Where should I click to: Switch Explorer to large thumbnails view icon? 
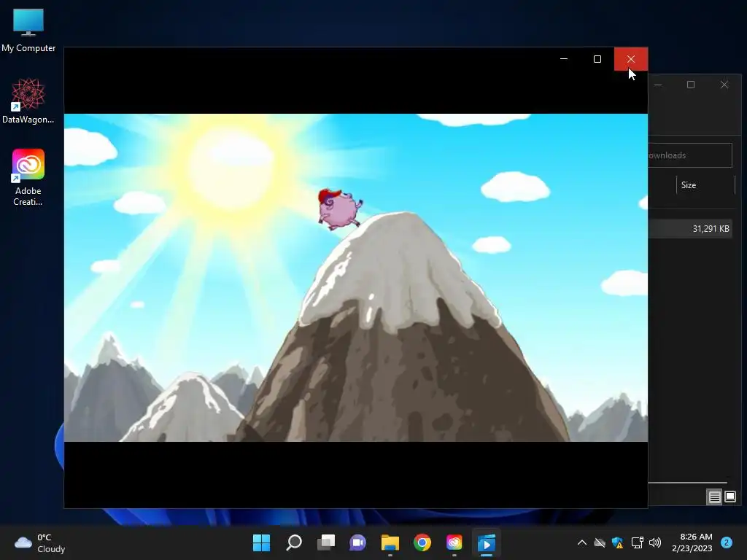point(729,497)
